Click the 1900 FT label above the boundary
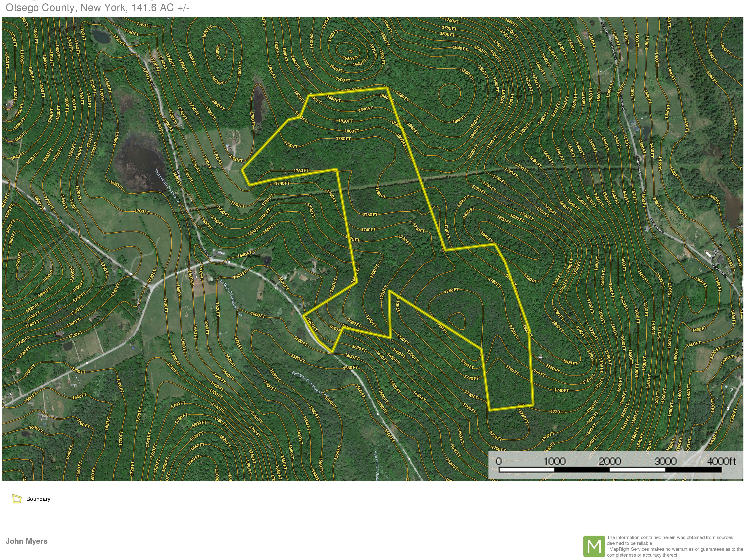The height and width of the screenshot is (560, 745). [x=343, y=80]
